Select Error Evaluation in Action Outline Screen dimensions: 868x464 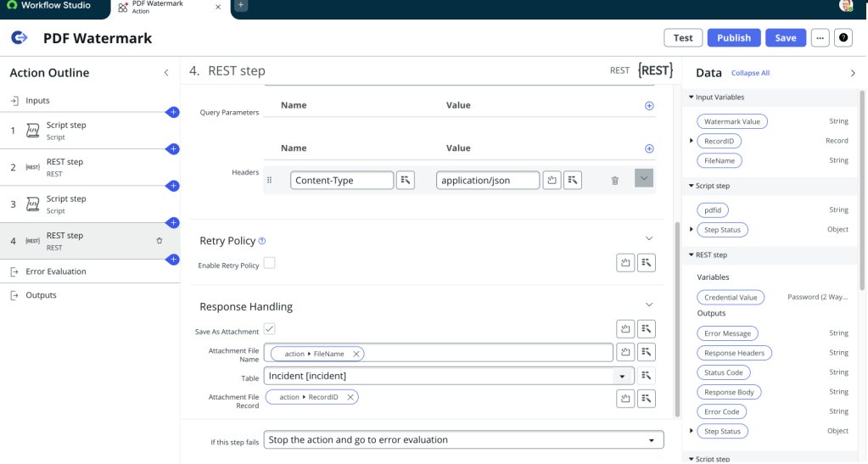(56, 271)
